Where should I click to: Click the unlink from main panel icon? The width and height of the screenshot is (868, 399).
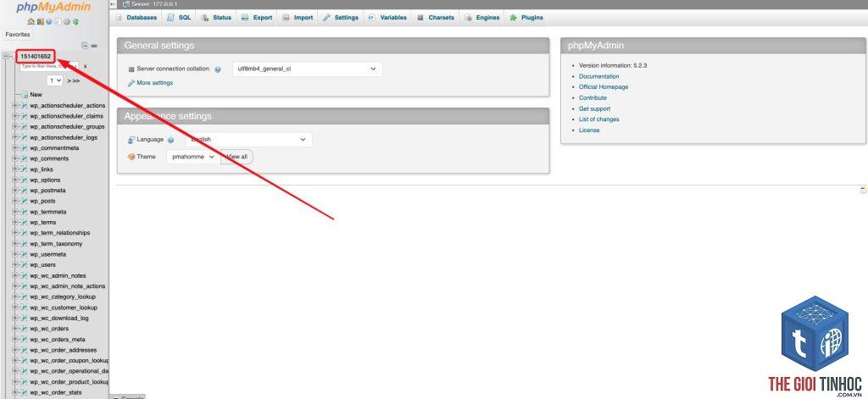click(94, 46)
